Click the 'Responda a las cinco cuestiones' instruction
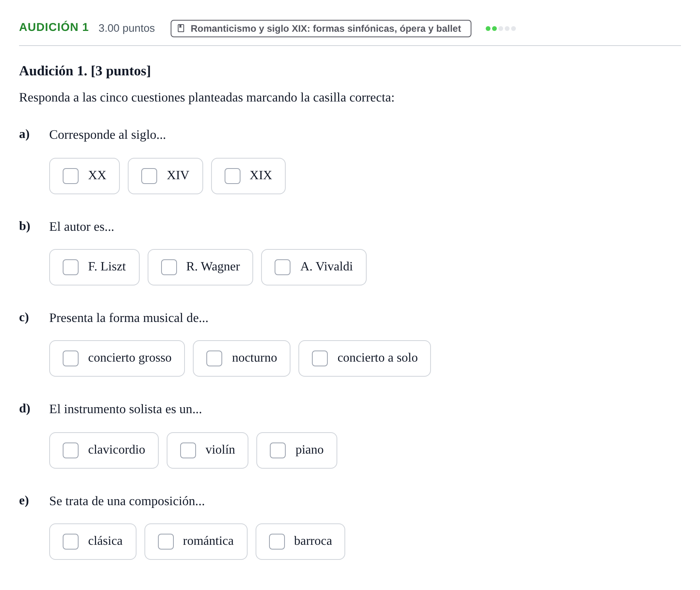Image resolution: width=700 pixels, height=590 pixels. click(207, 98)
